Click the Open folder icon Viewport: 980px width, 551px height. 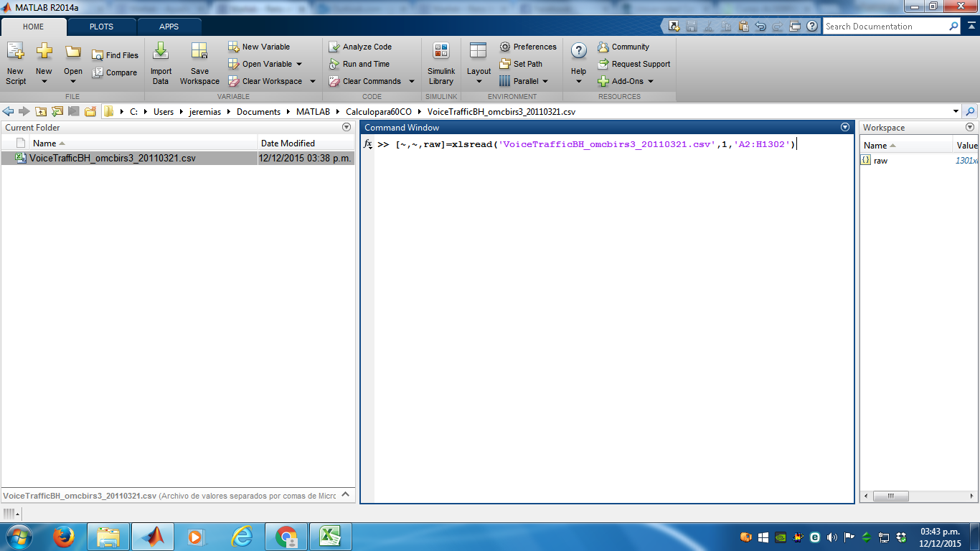pos(73,52)
